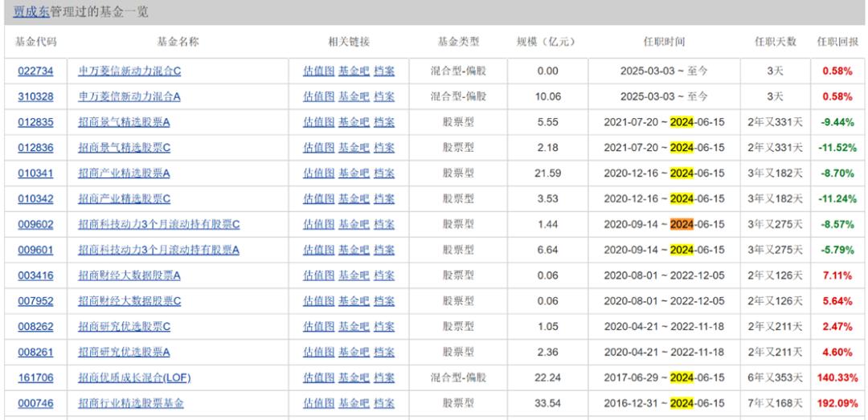The height and width of the screenshot is (420, 868).
Task: Open 基金吧 for 招商产业精选股票C
Action: pyautogui.click(x=354, y=198)
